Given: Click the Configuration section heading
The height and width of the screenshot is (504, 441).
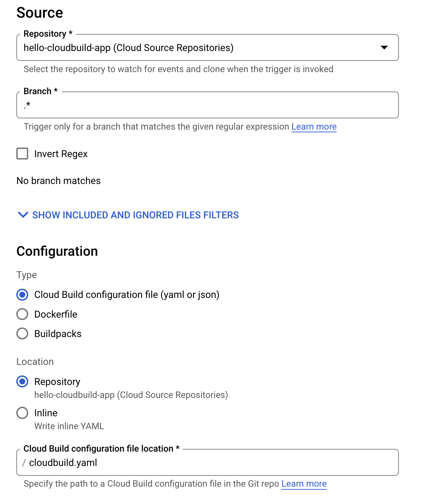Looking at the screenshot, I should [x=57, y=251].
